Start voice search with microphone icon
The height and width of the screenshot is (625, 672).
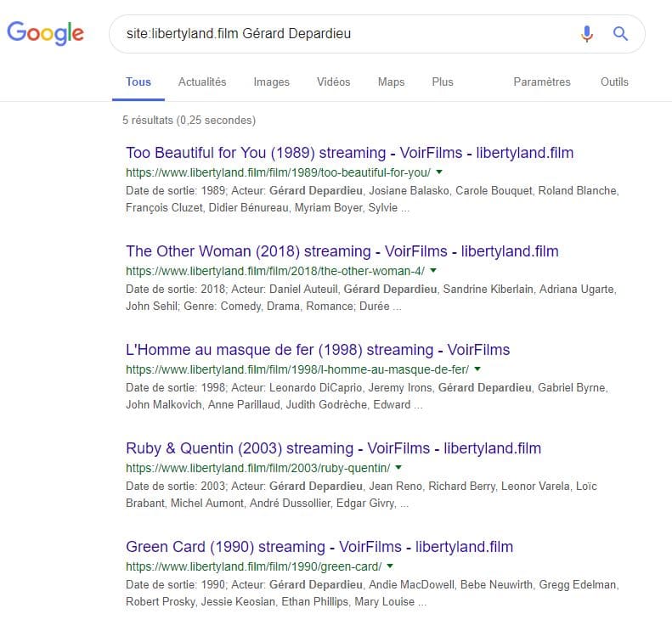587,33
